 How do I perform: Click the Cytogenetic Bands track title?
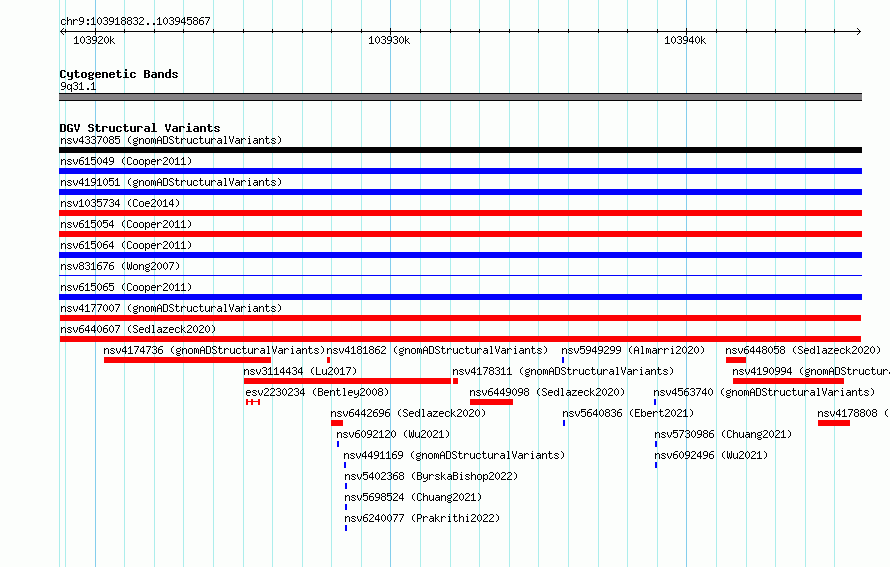pyautogui.click(x=119, y=74)
